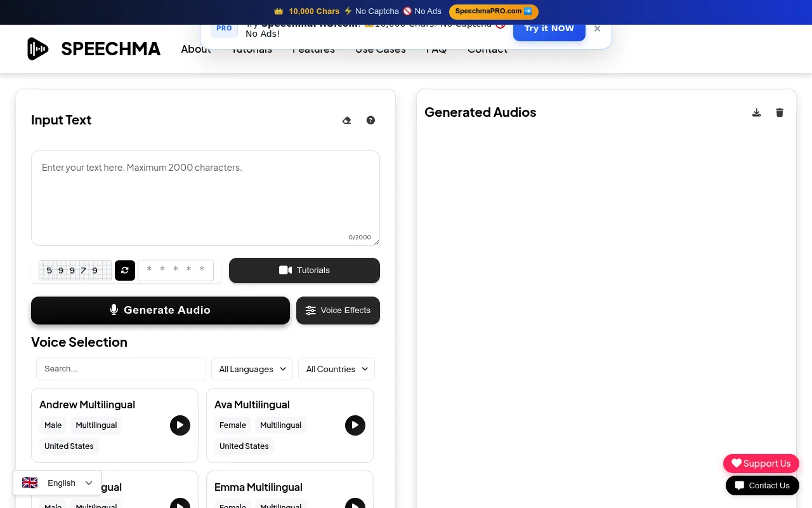Select the Ava Multilingual voice name
The height and width of the screenshot is (508, 812).
(252, 404)
